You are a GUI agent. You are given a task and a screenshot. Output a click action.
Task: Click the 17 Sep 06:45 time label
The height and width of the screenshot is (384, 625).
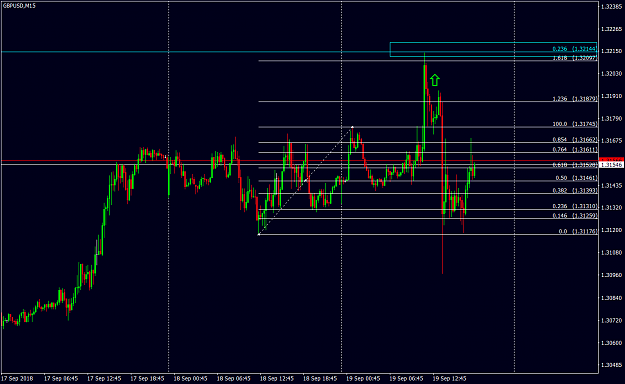tap(61, 378)
